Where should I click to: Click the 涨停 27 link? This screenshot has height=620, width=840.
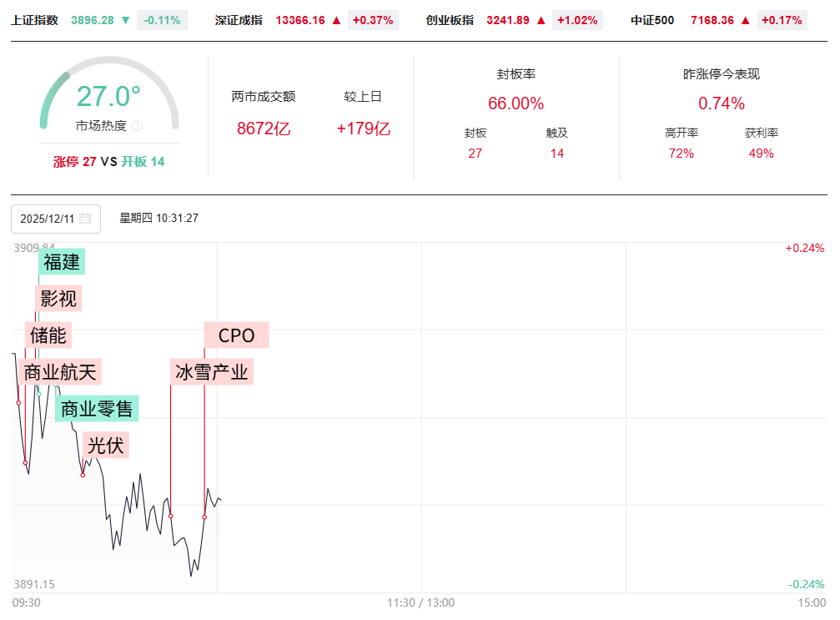point(75,162)
